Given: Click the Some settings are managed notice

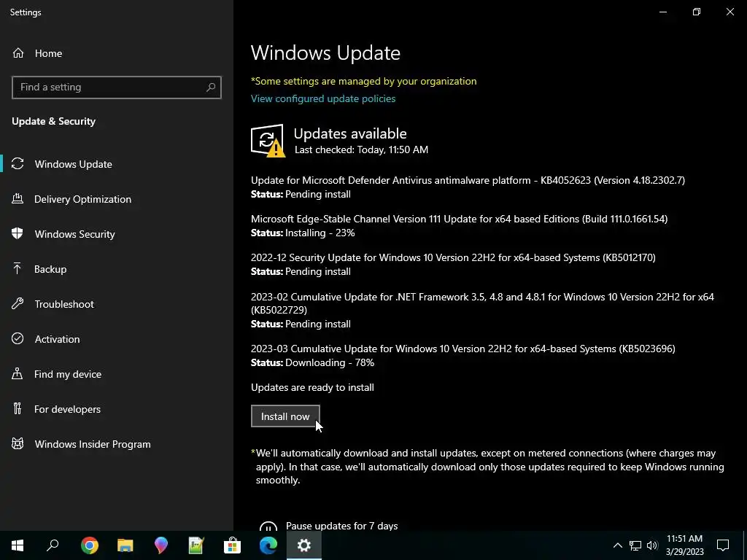Looking at the screenshot, I should pos(364,81).
